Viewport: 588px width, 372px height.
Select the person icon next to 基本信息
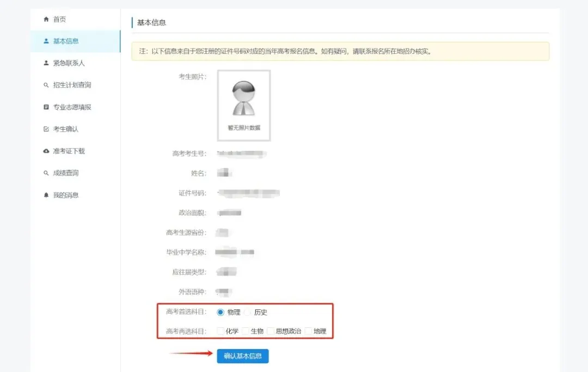click(x=46, y=41)
